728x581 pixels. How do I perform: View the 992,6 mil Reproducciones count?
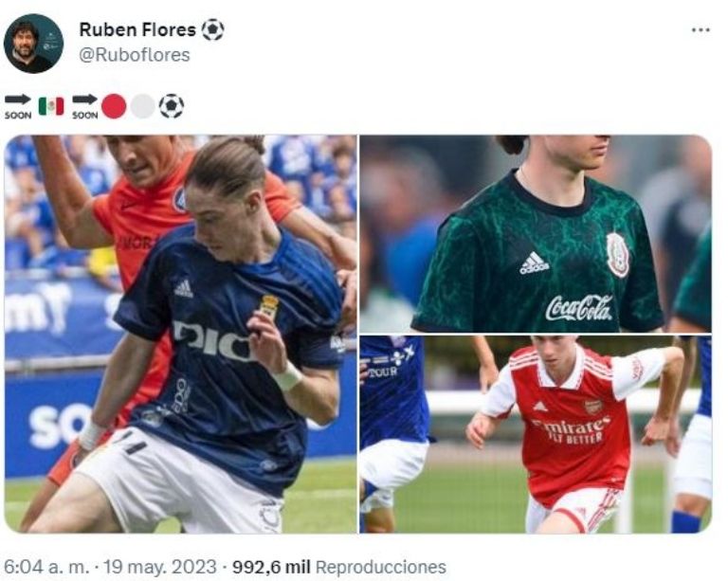[x=339, y=567]
